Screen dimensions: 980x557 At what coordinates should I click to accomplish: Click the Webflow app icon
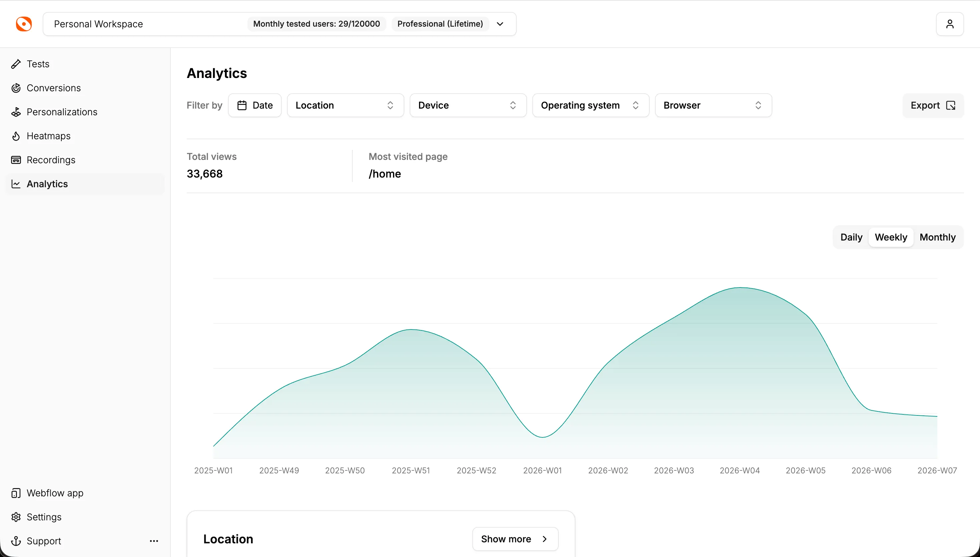16,493
